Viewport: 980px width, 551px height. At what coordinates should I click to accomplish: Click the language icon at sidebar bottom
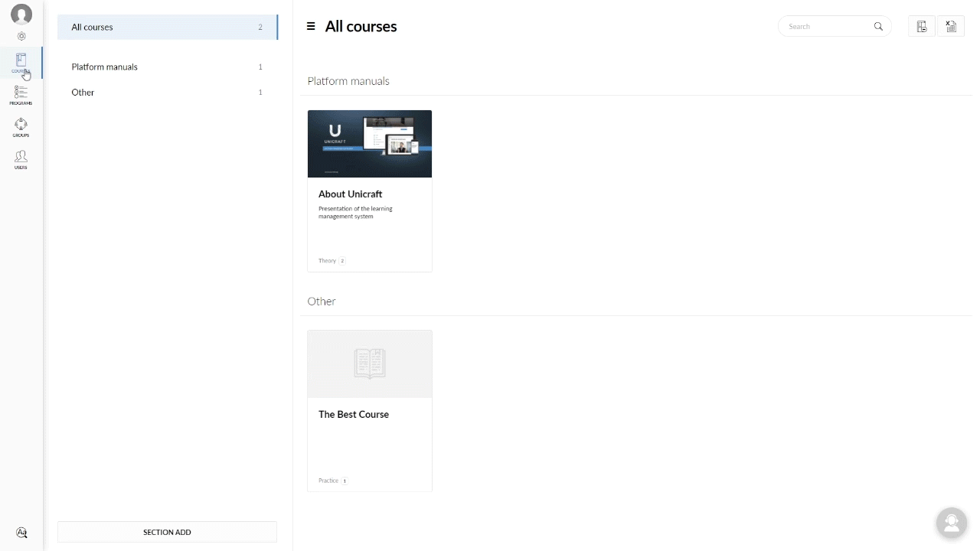click(x=21, y=533)
